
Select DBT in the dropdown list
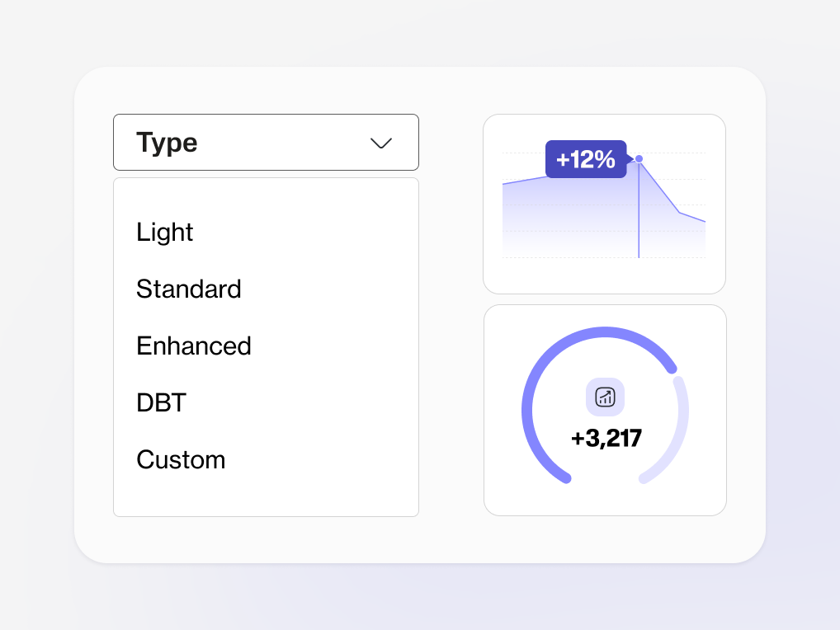162,402
